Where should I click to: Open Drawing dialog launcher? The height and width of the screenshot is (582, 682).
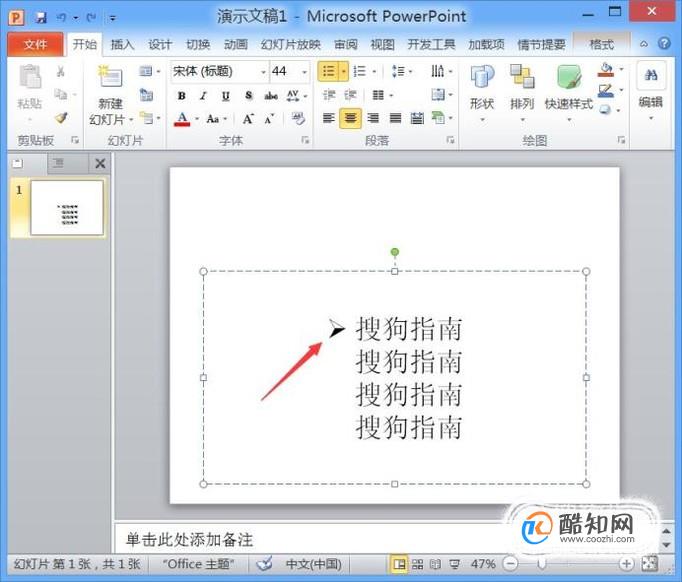coord(621,140)
